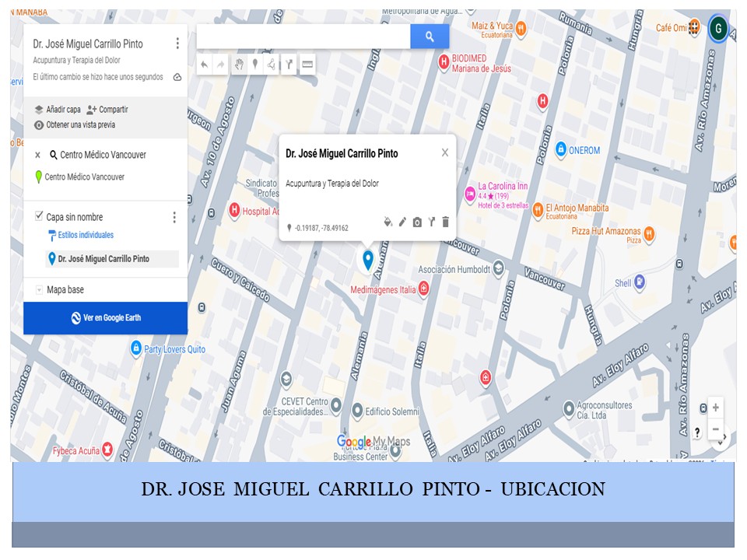Click Compartir to share the map

pos(107,110)
